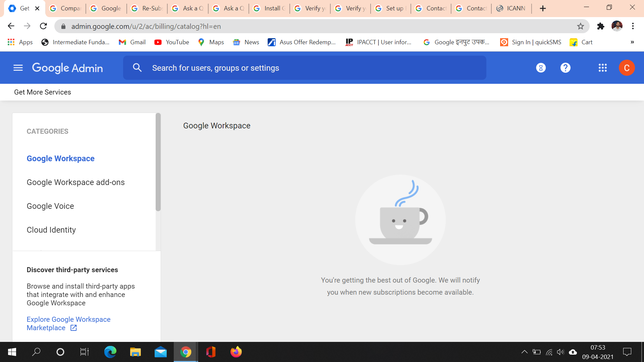Click the orange account avatar C
Image resolution: width=644 pixels, height=362 pixels.
pyautogui.click(x=627, y=68)
